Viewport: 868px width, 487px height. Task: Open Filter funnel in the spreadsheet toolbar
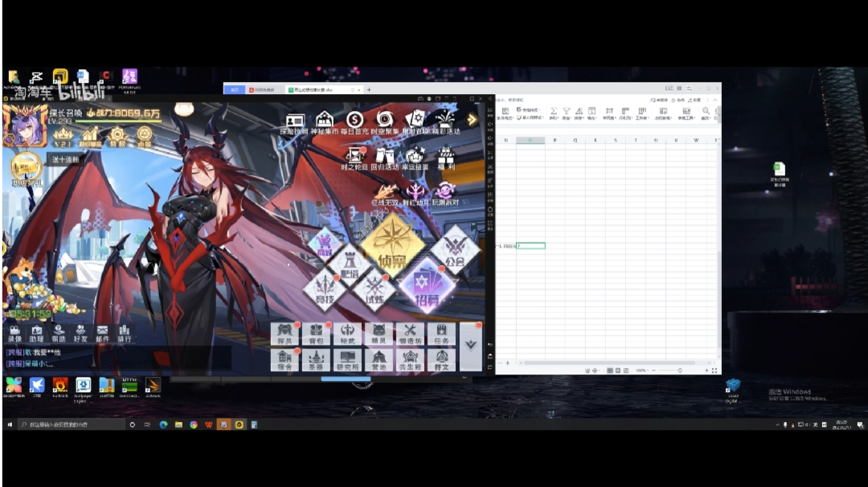point(567,113)
